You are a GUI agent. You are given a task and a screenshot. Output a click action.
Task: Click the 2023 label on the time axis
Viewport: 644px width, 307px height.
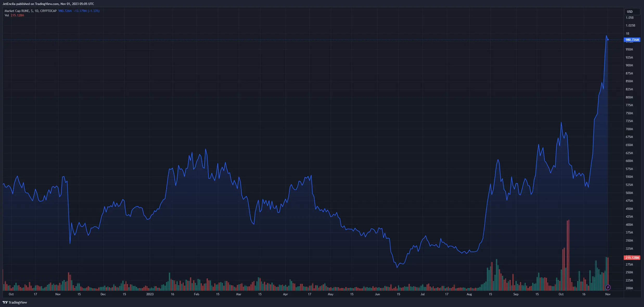tap(150, 294)
